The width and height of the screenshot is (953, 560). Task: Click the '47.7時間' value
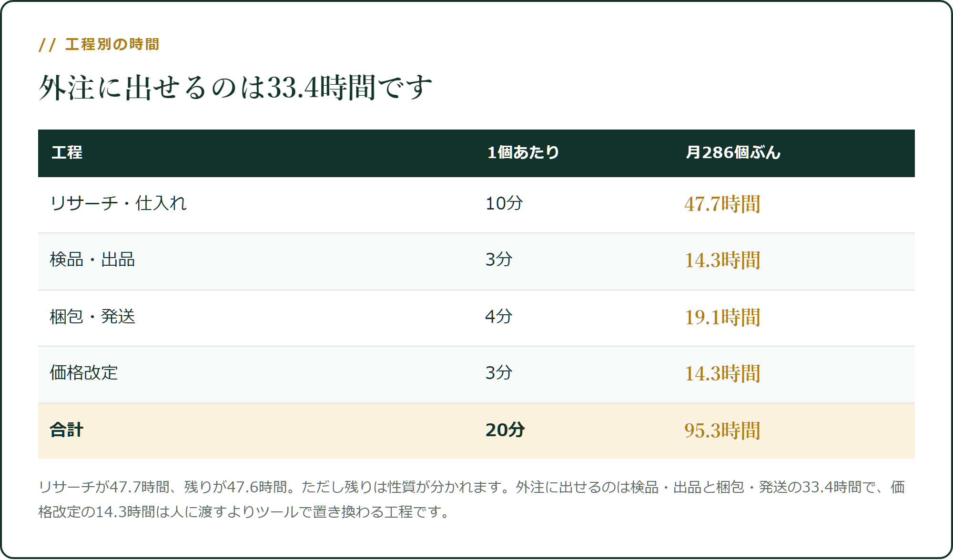click(722, 204)
